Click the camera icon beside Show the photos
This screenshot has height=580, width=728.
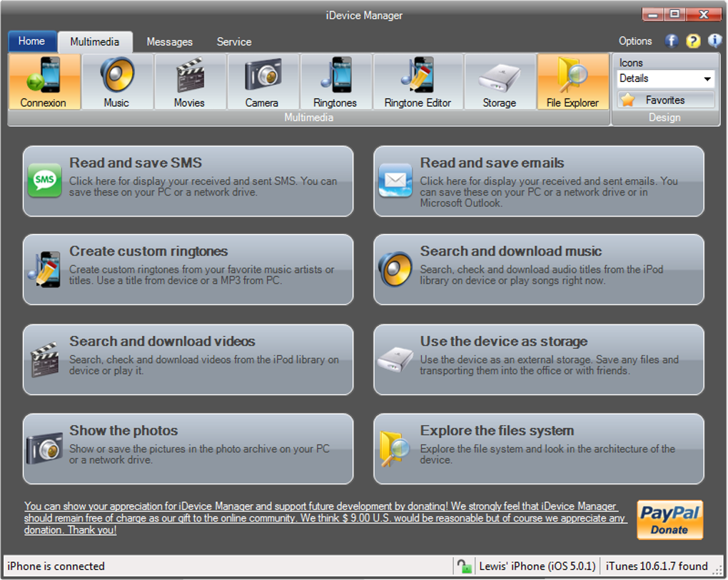click(x=44, y=449)
